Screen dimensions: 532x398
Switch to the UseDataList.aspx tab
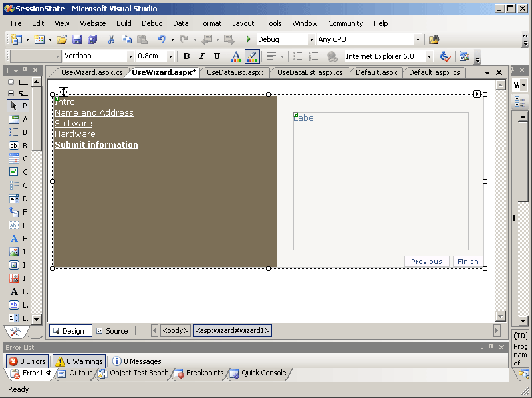pyautogui.click(x=235, y=72)
